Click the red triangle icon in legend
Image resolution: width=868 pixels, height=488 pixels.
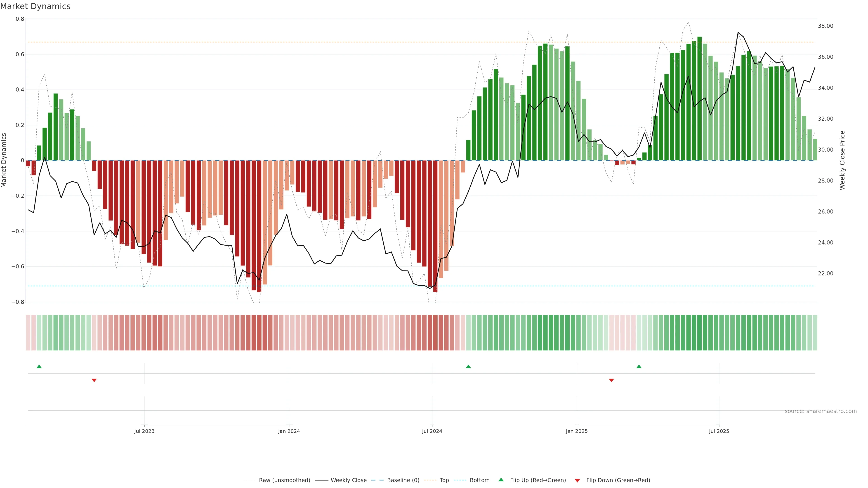pos(577,481)
